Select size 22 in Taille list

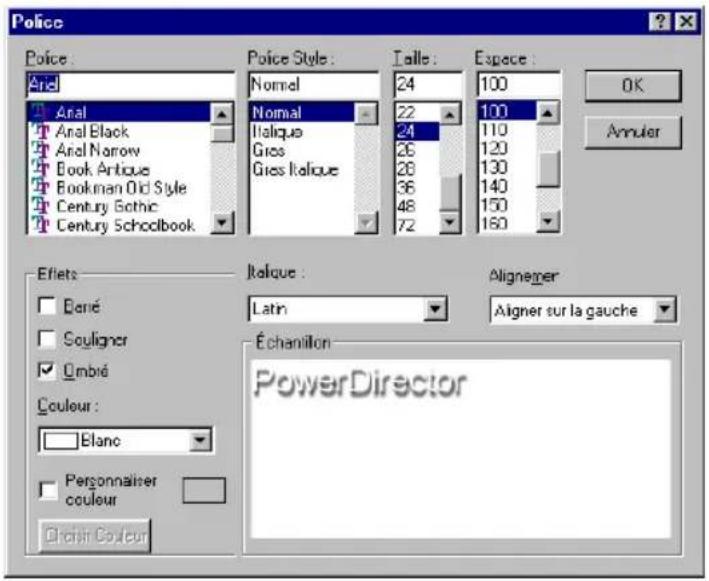pos(417,112)
